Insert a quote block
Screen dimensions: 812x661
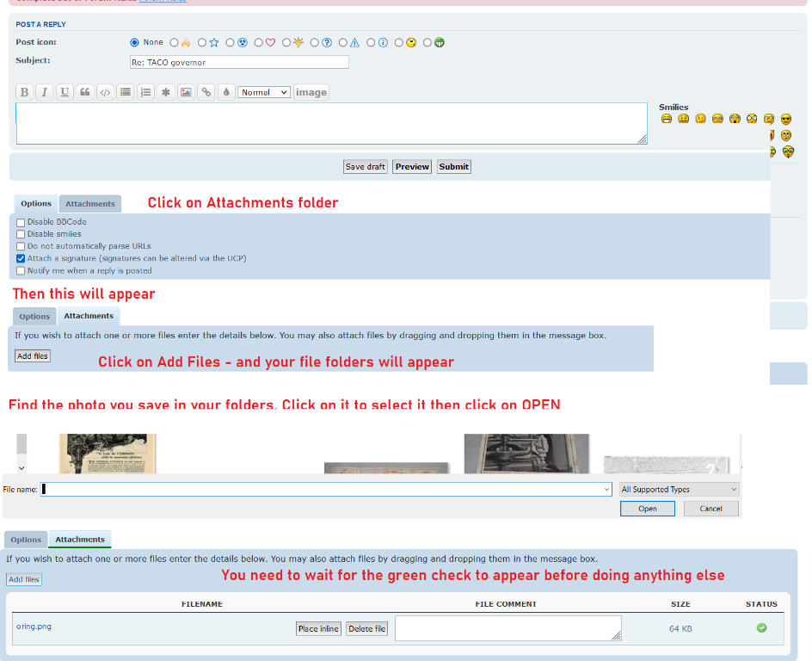84,93
